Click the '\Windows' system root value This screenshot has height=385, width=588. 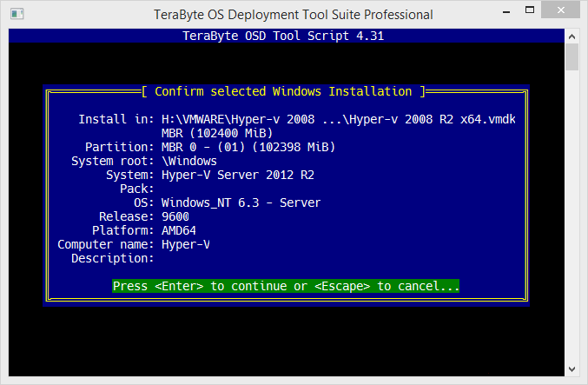(x=189, y=161)
